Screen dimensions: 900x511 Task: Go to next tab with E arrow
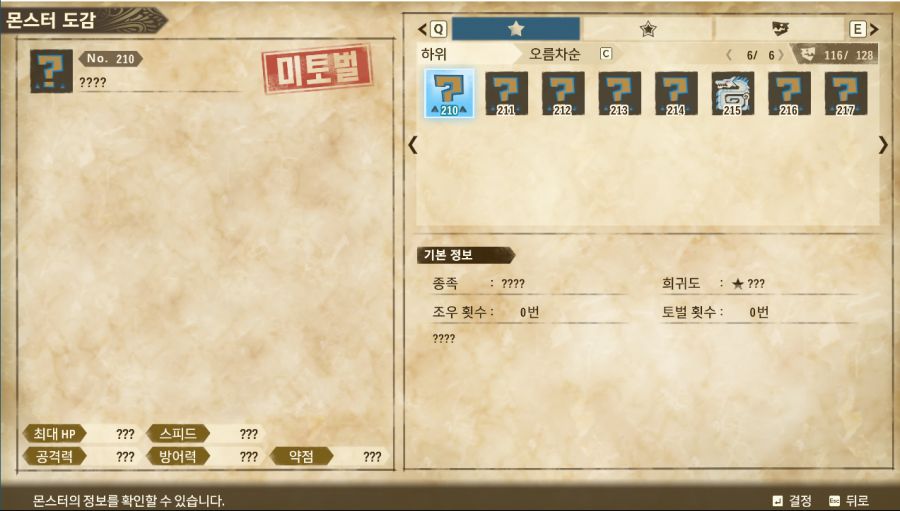click(x=864, y=29)
